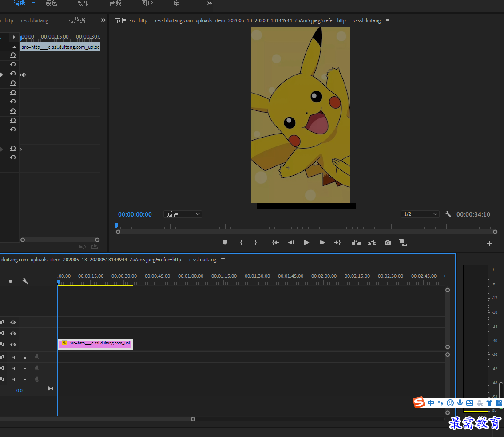
Task: Mark In point in program monitor
Action: [241, 243]
